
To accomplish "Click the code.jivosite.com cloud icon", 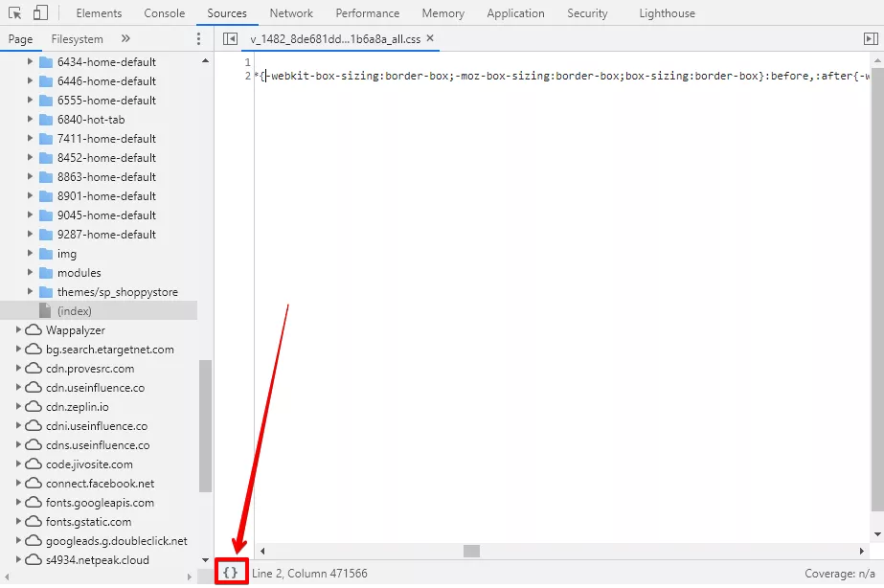I will click(34, 464).
